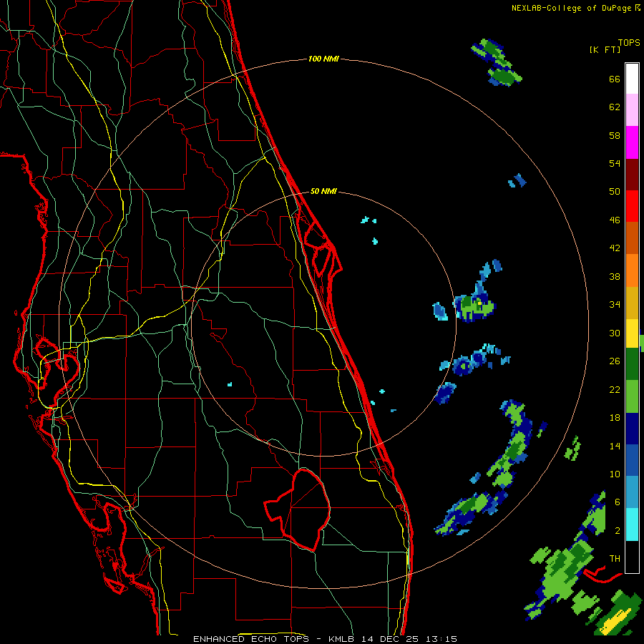The height and width of the screenshot is (644, 644).
Task: Click the dark green swatch beside 26
Action: click(632, 364)
